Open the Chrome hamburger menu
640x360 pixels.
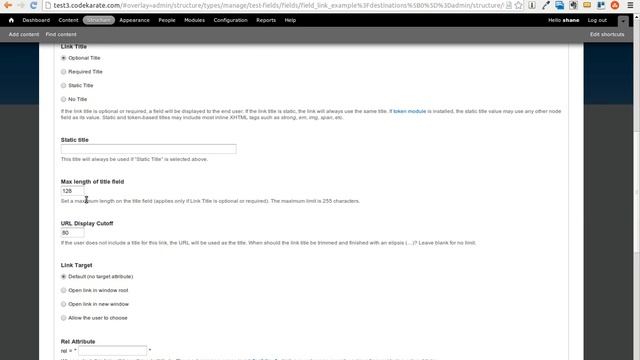[630, 5]
